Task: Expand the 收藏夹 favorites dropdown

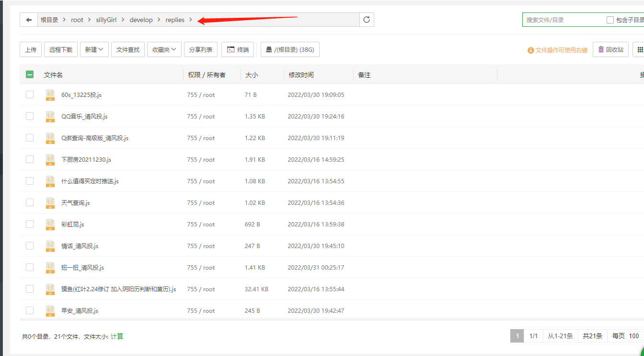Action: pos(164,49)
